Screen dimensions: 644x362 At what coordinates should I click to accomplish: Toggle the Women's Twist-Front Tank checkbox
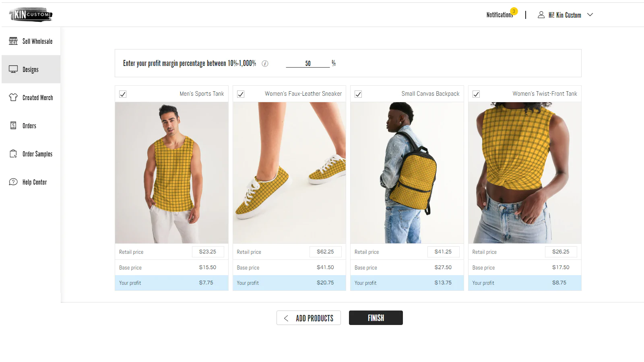point(476,94)
